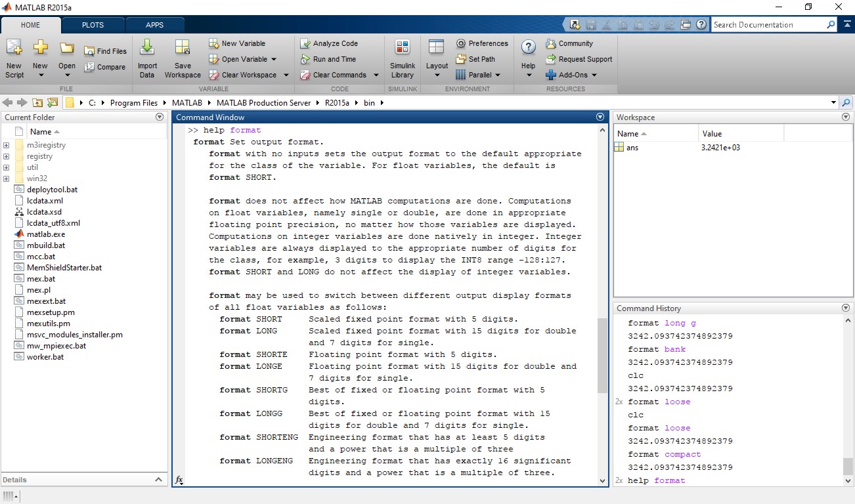Click Analyze Code
The height and width of the screenshot is (504, 855).
pyautogui.click(x=329, y=43)
